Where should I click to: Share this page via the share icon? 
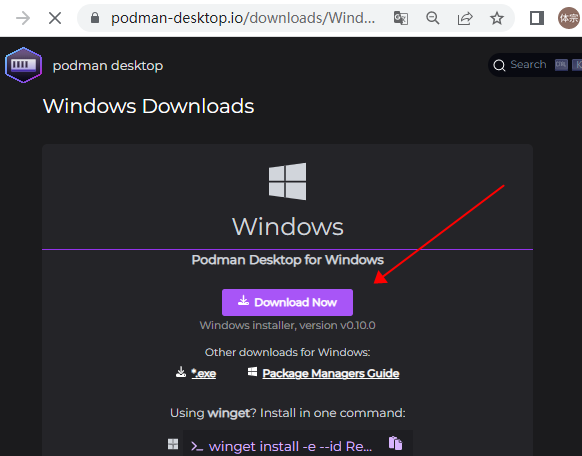465,18
